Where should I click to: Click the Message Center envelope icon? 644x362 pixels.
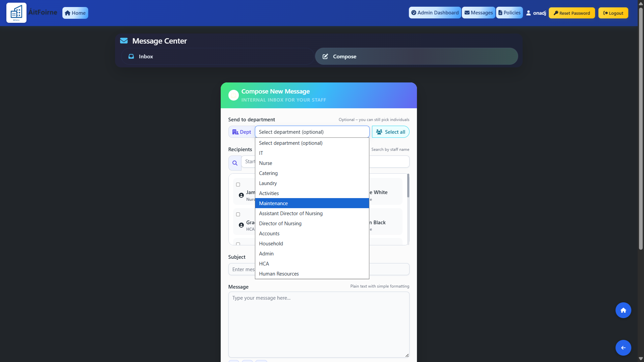[124, 41]
